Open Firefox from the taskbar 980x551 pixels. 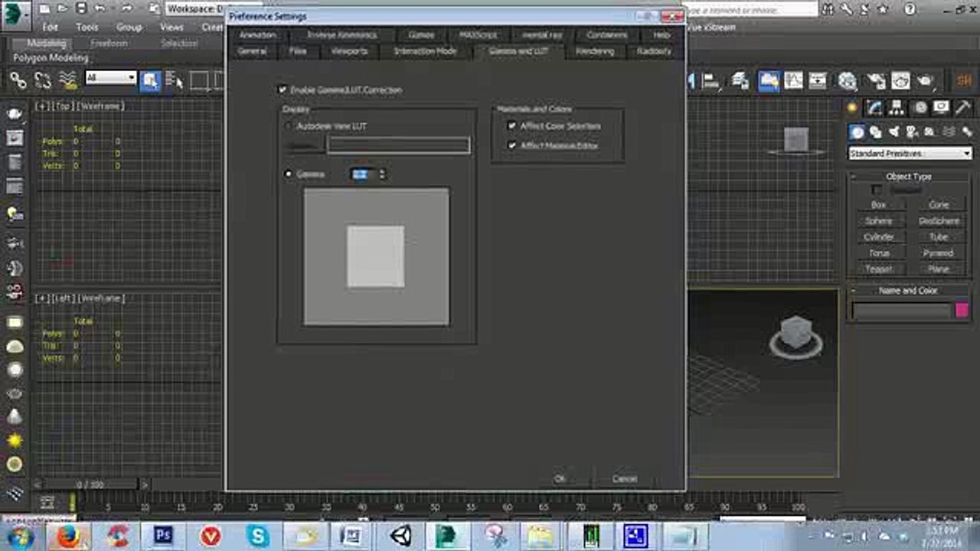pyautogui.click(x=69, y=536)
